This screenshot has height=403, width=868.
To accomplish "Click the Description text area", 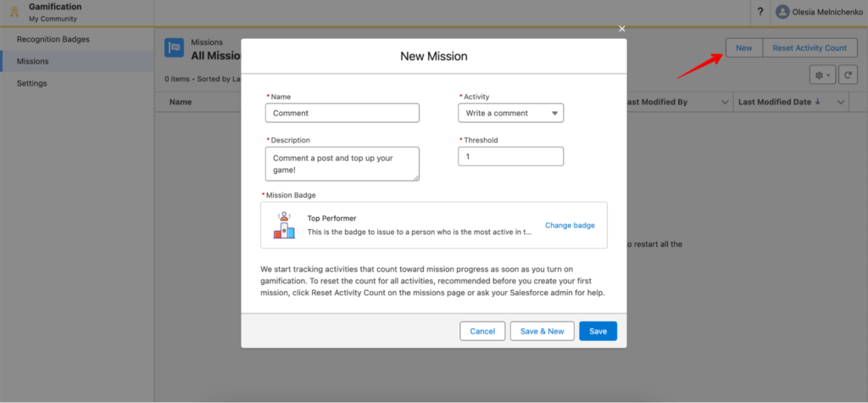I will [342, 164].
